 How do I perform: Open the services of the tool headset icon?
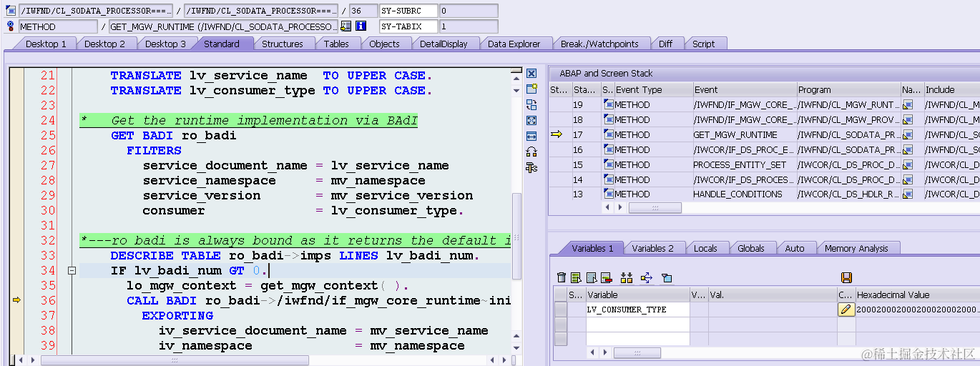click(531, 152)
